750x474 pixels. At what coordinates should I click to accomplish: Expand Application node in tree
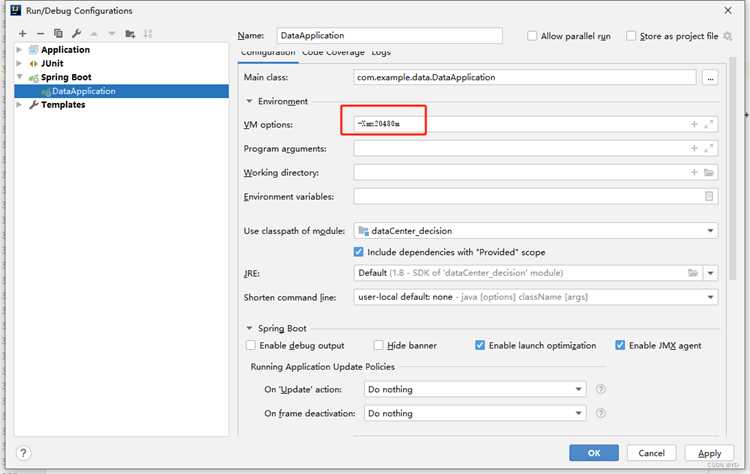tap(19, 50)
